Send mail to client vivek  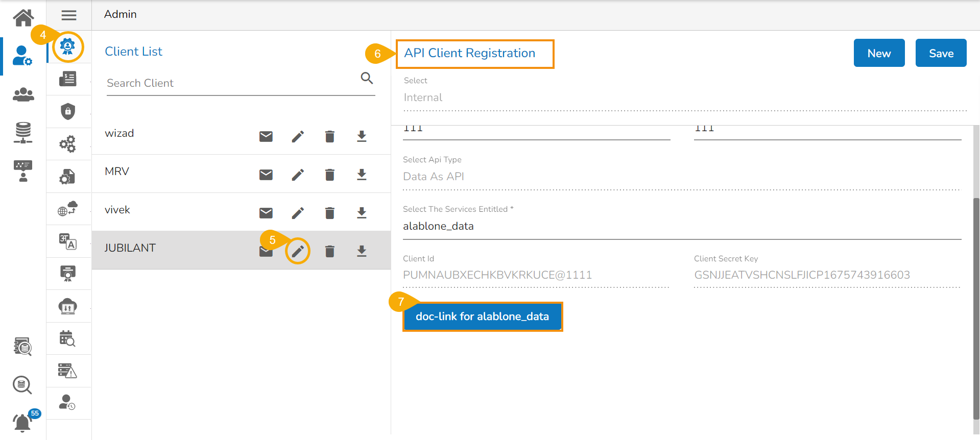[266, 213]
